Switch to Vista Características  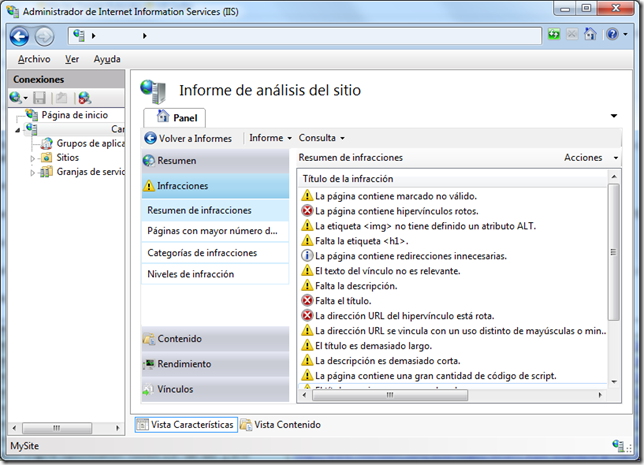point(186,425)
